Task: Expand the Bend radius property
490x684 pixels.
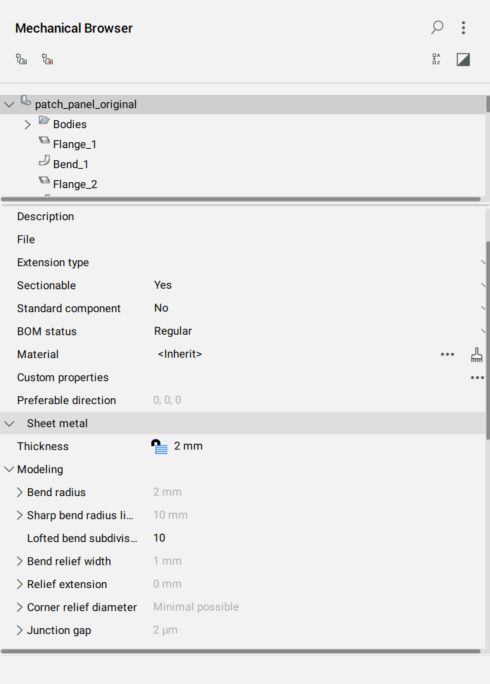Action: click(20, 492)
